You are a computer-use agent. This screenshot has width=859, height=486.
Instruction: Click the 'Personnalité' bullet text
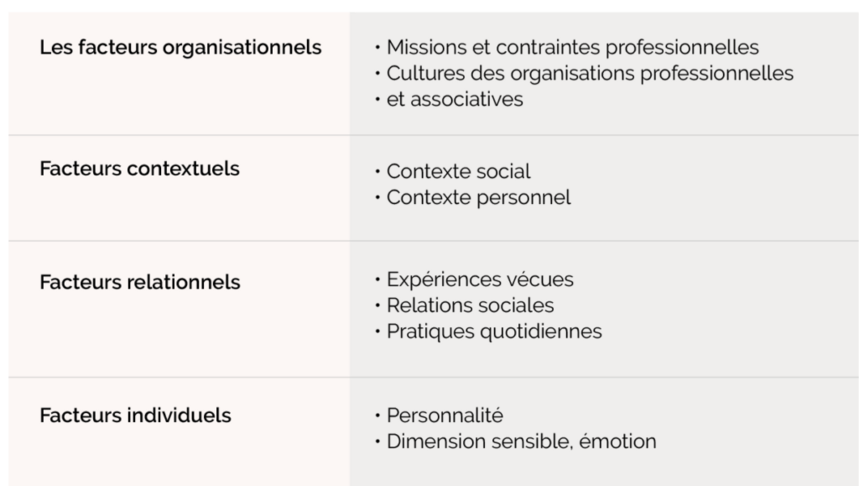445,415
